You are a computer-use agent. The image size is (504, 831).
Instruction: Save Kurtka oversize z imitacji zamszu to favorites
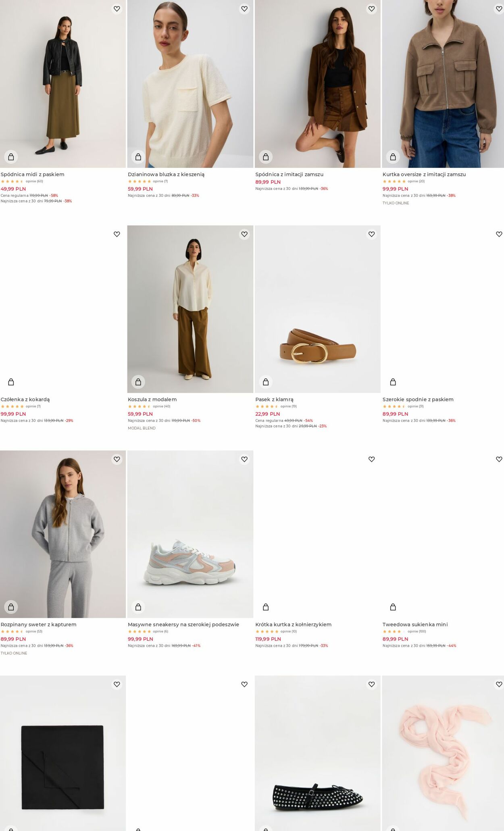[x=499, y=8]
